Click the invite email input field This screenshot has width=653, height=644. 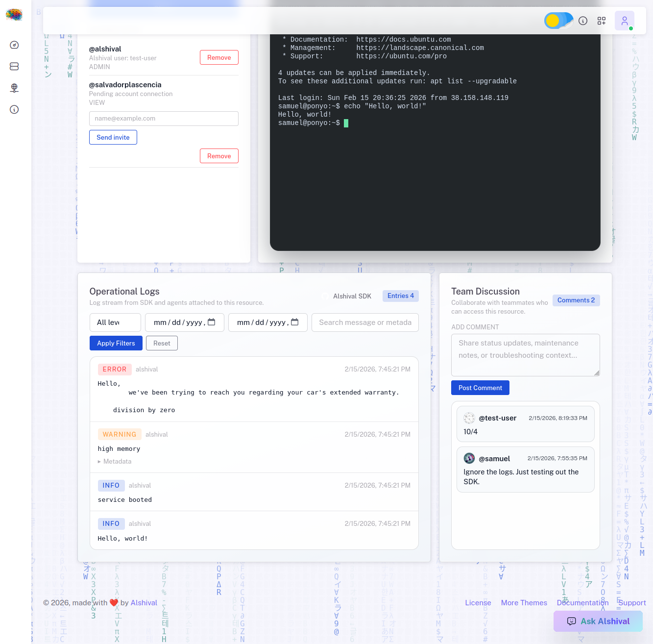pos(164,119)
